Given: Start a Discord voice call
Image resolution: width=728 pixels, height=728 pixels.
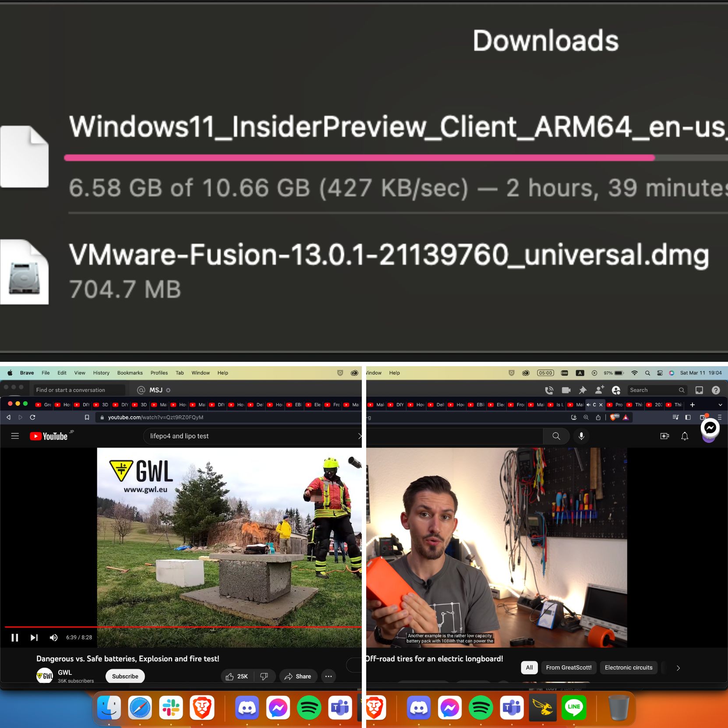Looking at the screenshot, I should pos(549,390).
